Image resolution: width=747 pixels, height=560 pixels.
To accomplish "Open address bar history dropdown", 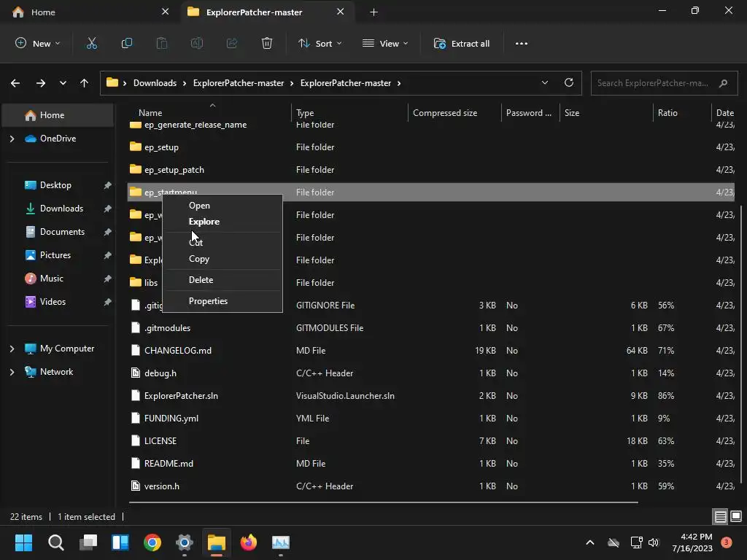I will (544, 82).
